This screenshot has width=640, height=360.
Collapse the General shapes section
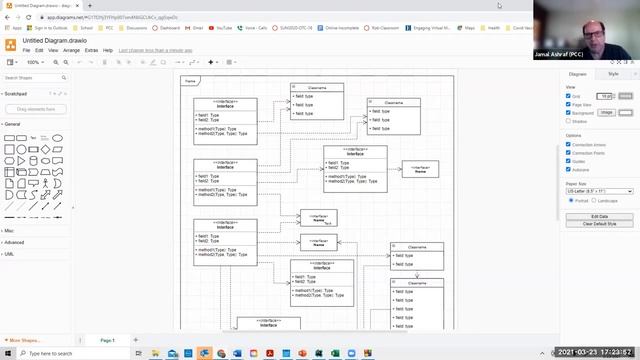point(11,124)
